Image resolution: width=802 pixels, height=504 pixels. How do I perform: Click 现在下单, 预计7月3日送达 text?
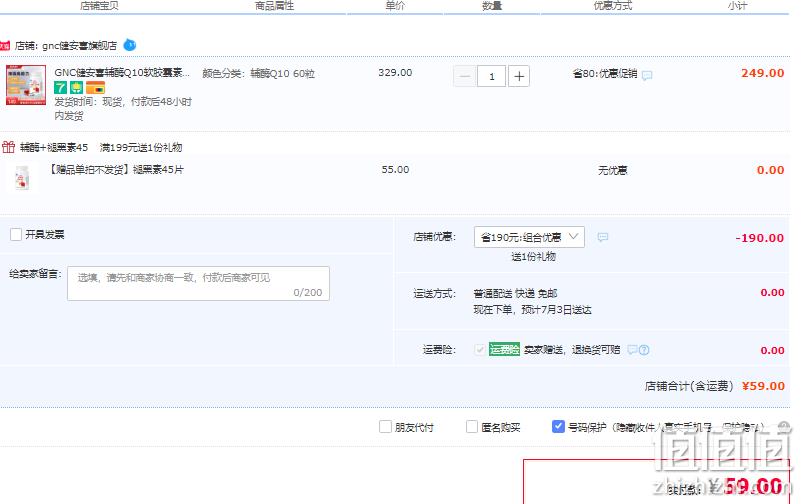tap(532, 310)
